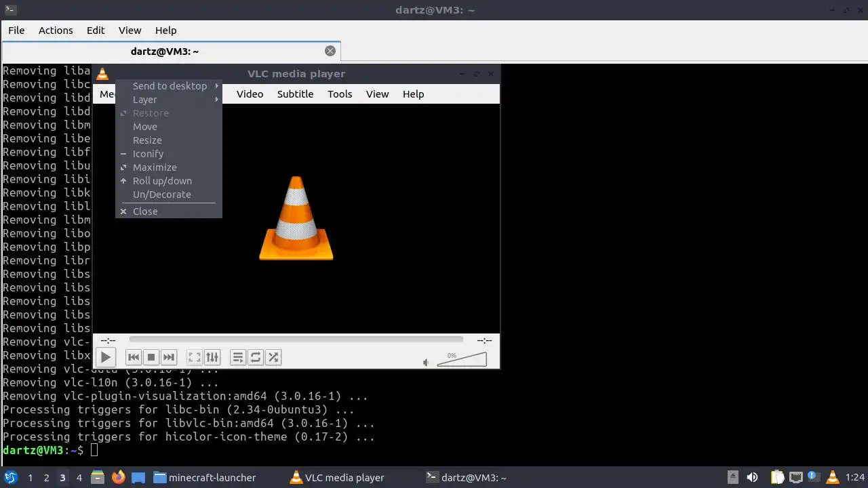Screen dimensions: 868x488
Task: Open the Send to desktop submenu
Action: click(x=169, y=86)
